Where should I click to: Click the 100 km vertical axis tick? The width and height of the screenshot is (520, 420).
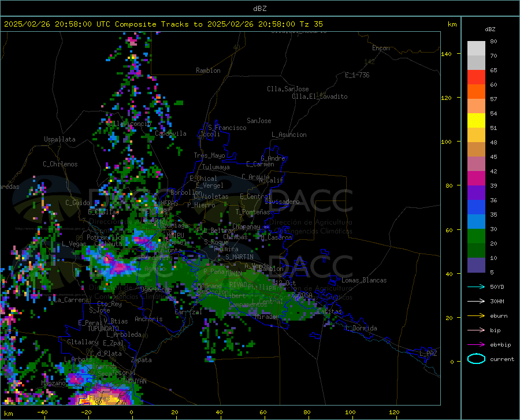[x=446, y=142]
